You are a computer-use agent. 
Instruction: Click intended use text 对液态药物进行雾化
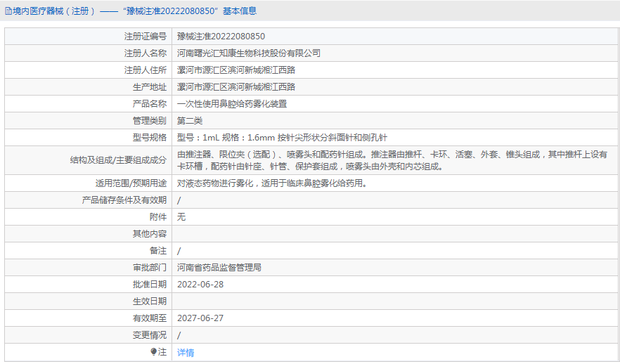click(x=272, y=183)
